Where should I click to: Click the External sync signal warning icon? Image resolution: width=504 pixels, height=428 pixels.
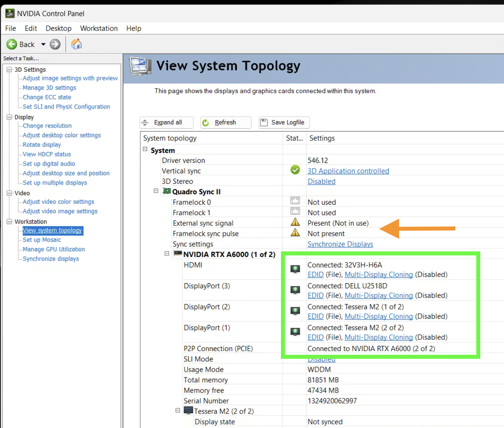tap(295, 222)
